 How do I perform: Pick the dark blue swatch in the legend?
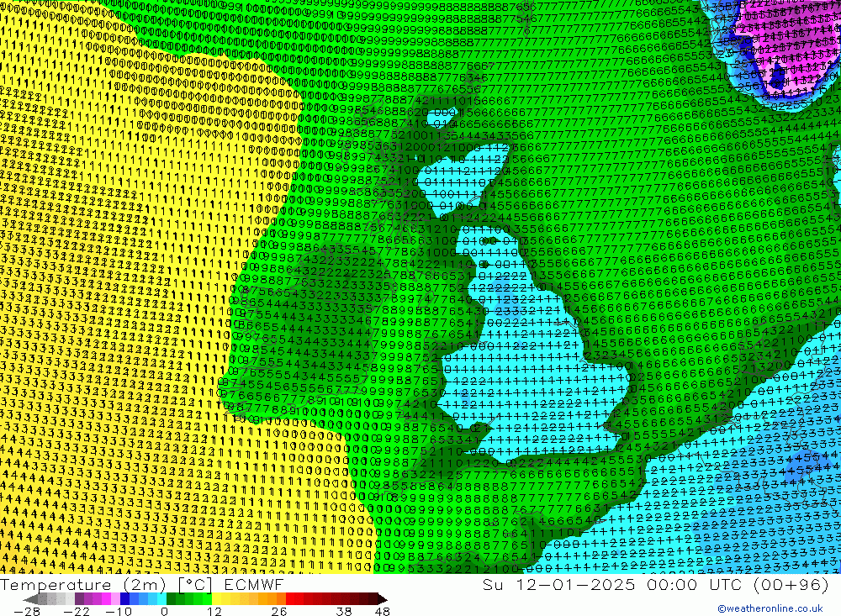pyautogui.click(x=124, y=599)
